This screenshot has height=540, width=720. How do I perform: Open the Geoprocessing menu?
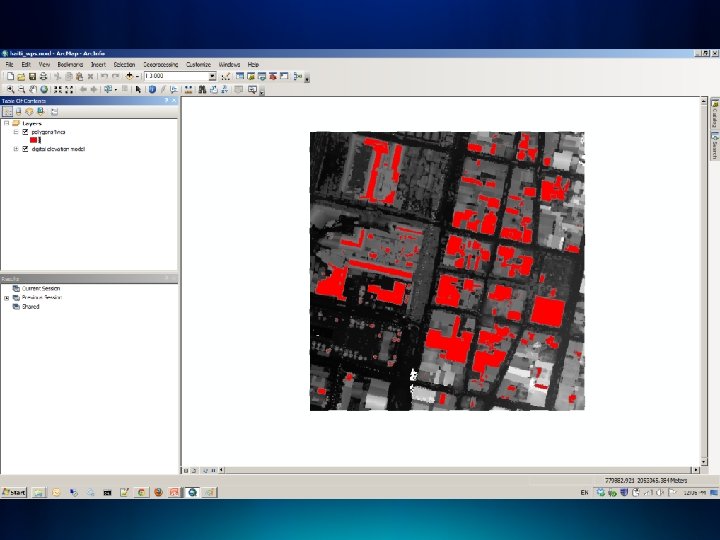161,64
